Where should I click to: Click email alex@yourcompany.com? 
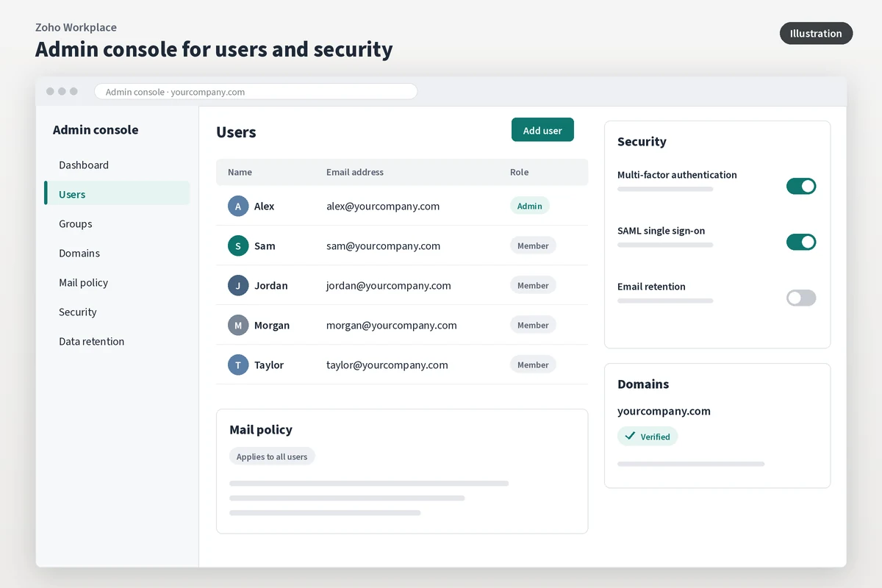tap(383, 206)
